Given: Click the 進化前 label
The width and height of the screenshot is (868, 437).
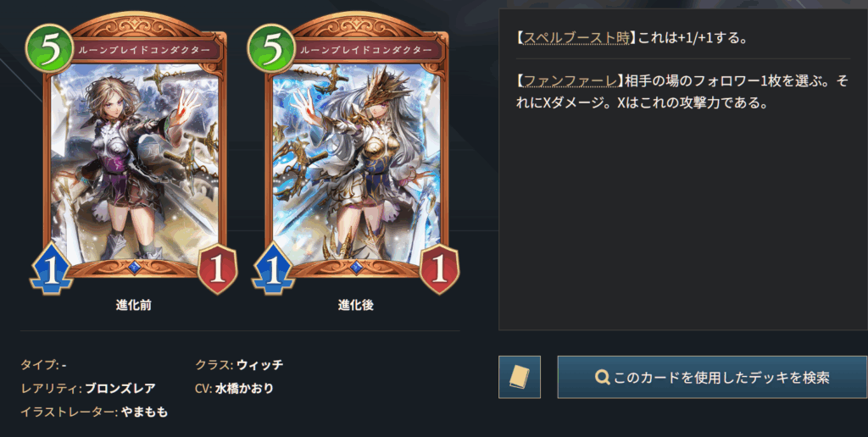Looking at the screenshot, I should click(x=133, y=305).
